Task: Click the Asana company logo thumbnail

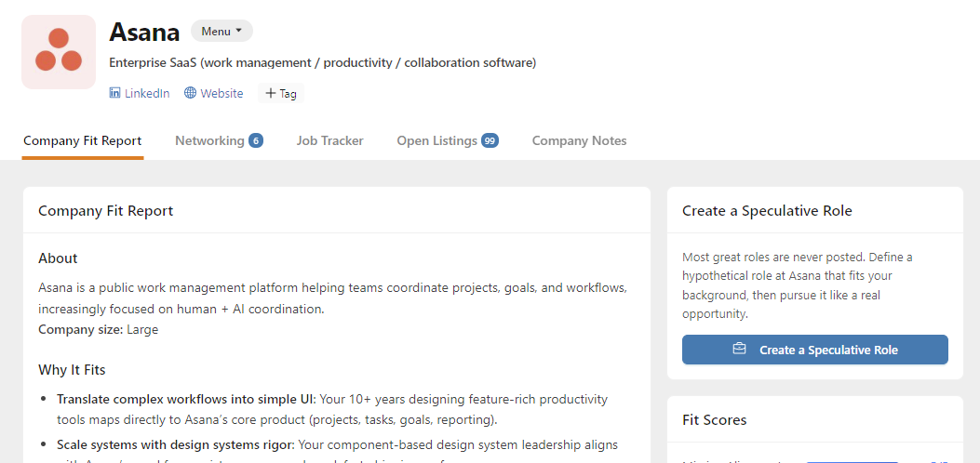Action: [59, 52]
